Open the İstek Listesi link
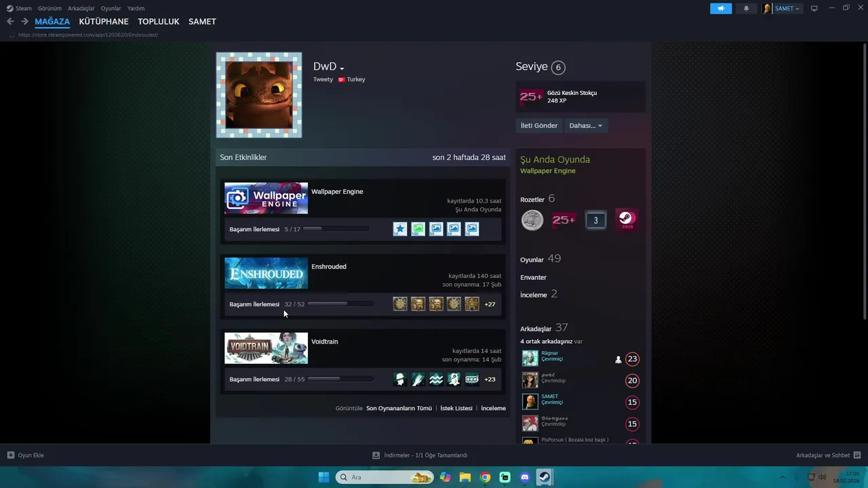 (456, 408)
